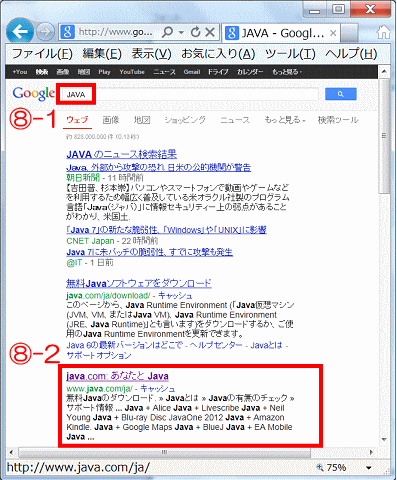Image resolution: width=397 pixels, height=480 pixels.
Task: Open the CNET Japan Java 7 vulnerability link
Action: (x=166, y=230)
